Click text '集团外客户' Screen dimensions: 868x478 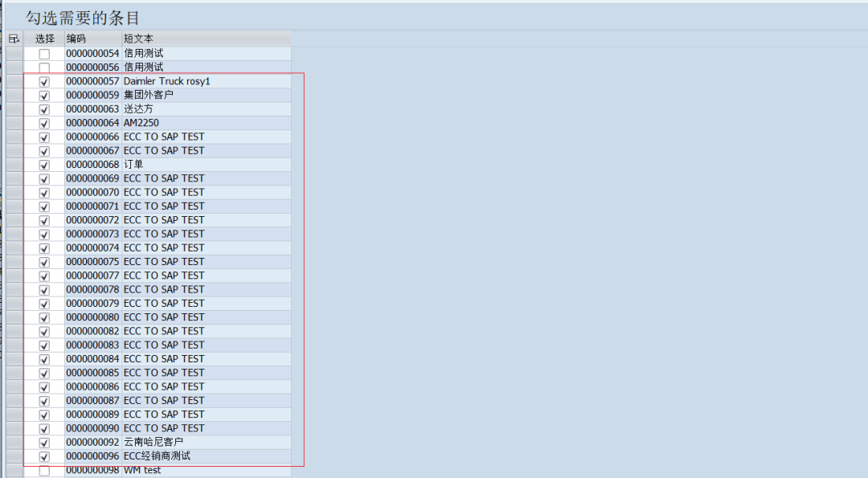(149, 95)
